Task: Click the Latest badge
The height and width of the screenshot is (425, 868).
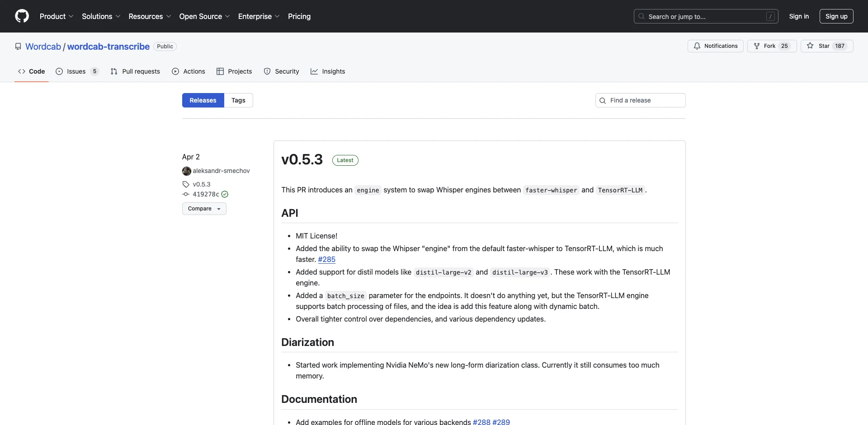Action: pyautogui.click(x=345, y=160)
